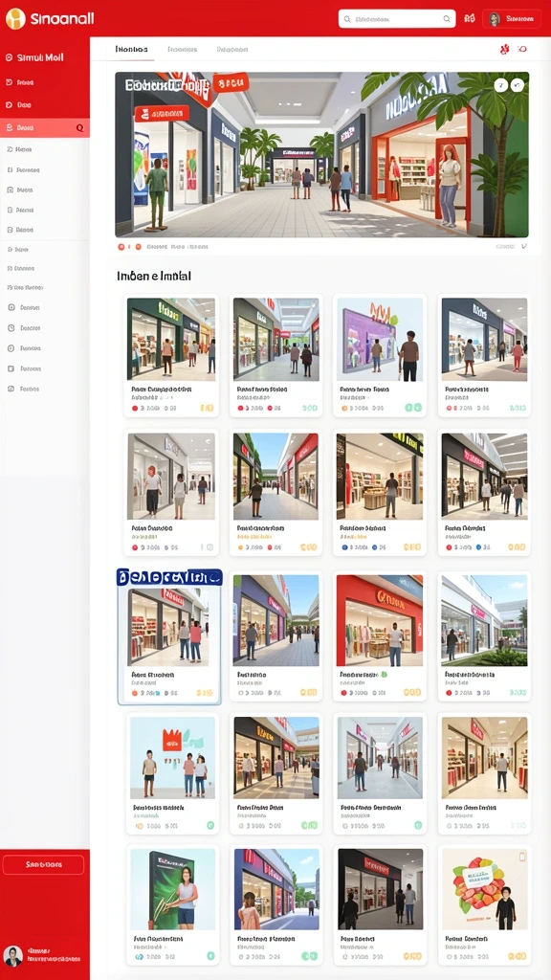
Task: Open the large mall corridor banner image
Action: (321, 154)
